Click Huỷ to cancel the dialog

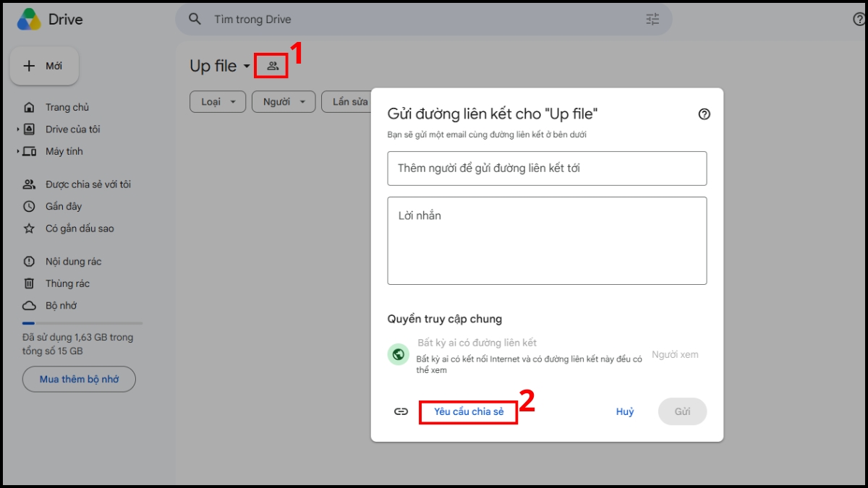coord(625,411)
